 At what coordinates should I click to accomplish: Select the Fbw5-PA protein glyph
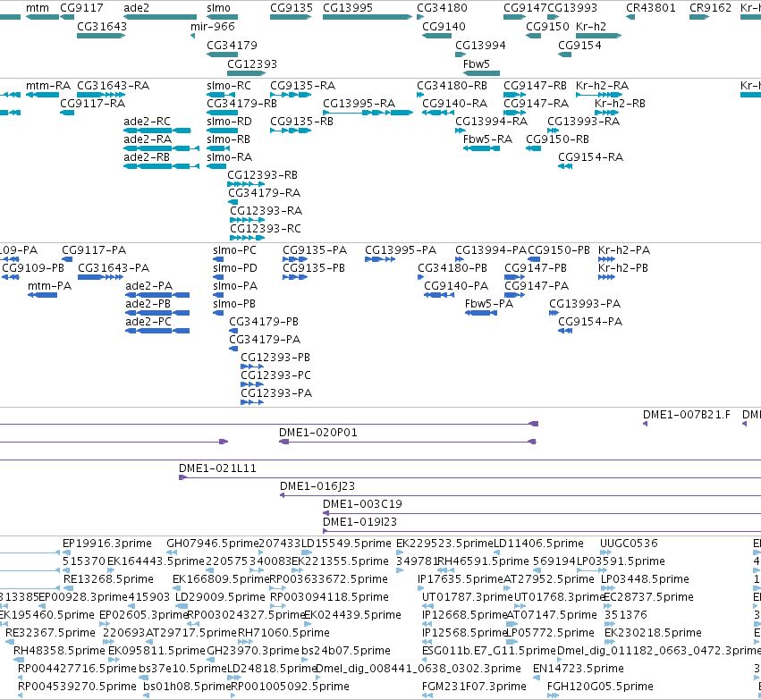coord(481,314)
